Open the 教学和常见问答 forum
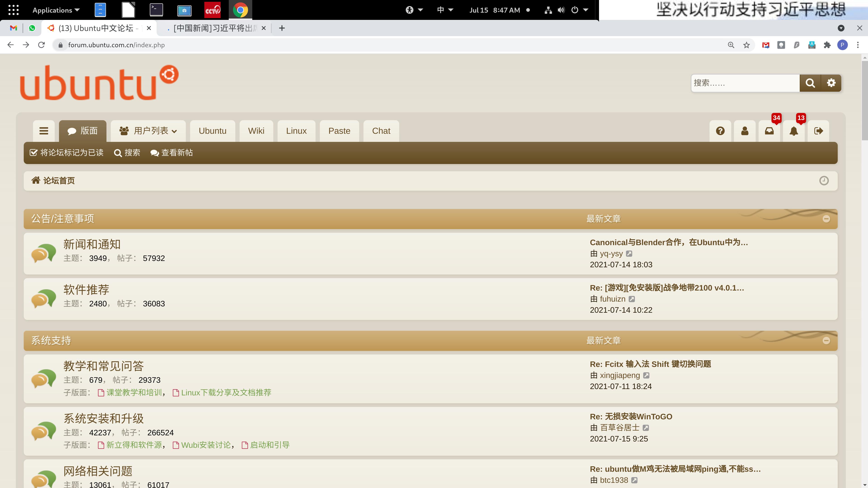 pos(104,366)
